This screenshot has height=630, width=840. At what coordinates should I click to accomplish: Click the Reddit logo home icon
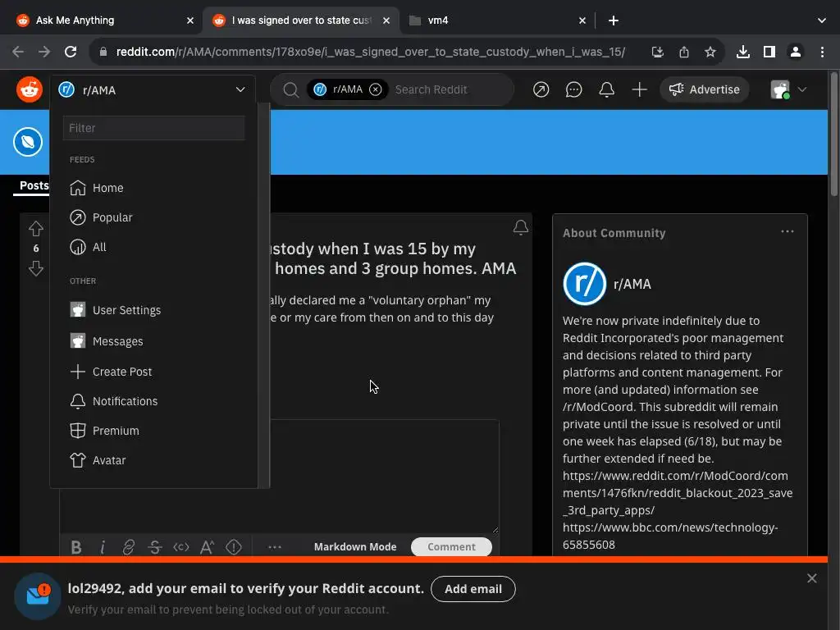click(x=30, y=89)
